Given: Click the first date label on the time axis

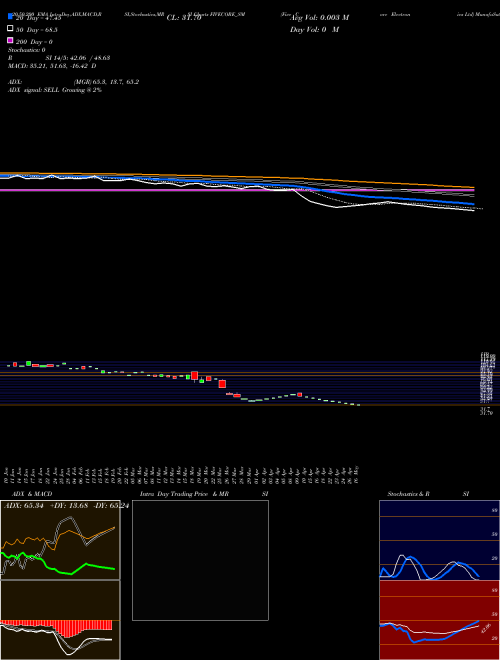Looking at the screenshot, I should point(7,475).
